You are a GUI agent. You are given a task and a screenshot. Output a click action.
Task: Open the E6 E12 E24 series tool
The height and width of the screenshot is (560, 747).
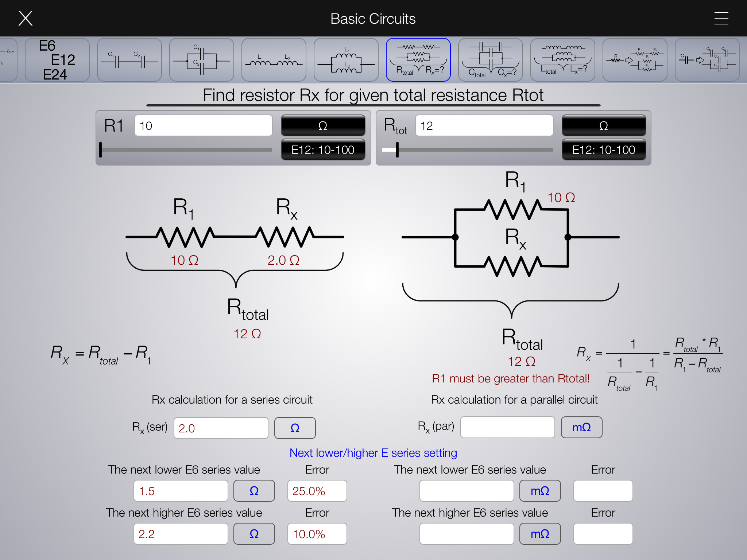[x=57, y=60]
